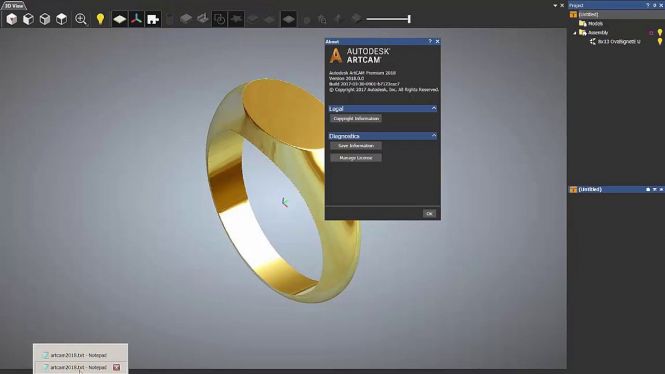Viewport: 665px width, 374px height.
Task: Toggle the yellow light bulb toolbar icon
Action: (x=100, y=19)
